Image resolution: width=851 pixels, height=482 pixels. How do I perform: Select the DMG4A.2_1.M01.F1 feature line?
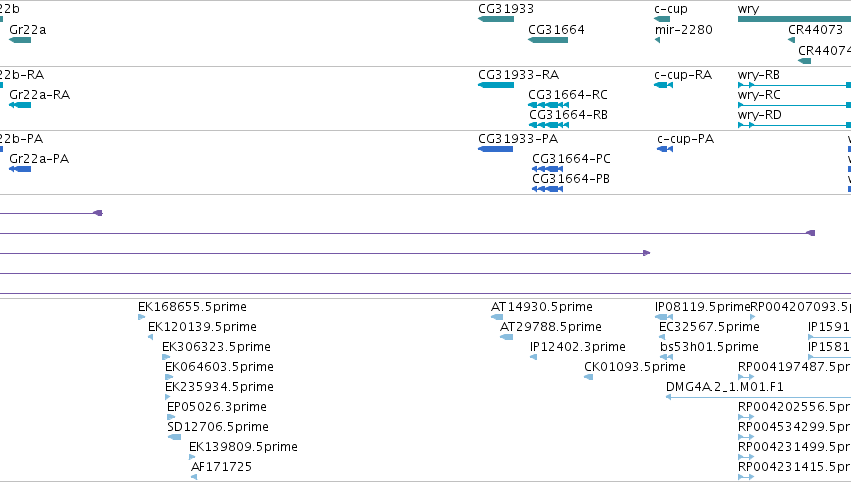coord(758,397)
